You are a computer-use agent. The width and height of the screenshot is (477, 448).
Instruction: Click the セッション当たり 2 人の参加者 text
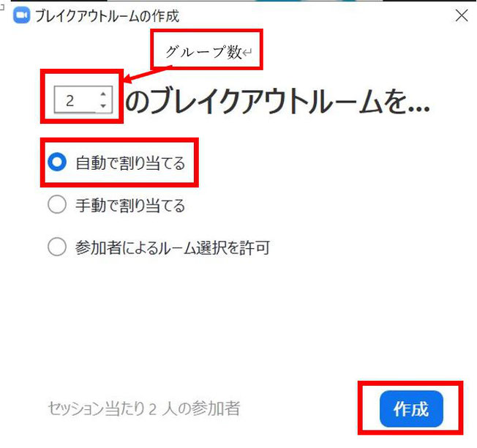click(x=144, y=408)
